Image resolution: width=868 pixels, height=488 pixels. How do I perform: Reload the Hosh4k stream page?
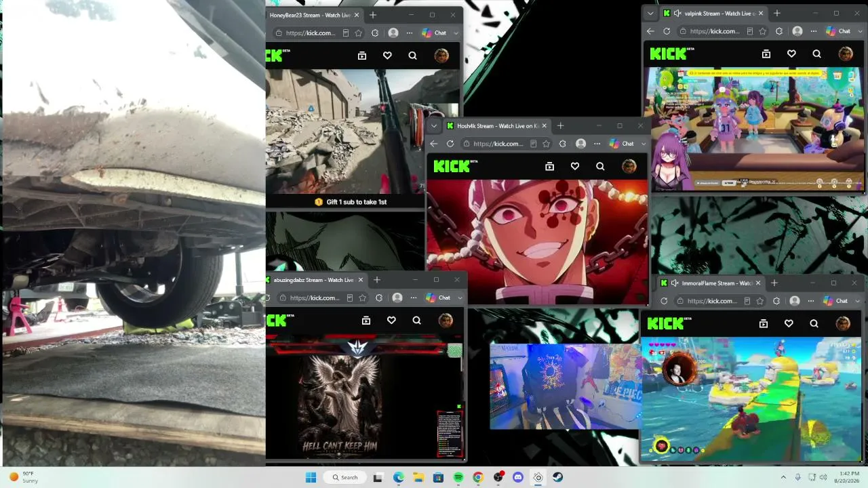click(x=450, y=144)
